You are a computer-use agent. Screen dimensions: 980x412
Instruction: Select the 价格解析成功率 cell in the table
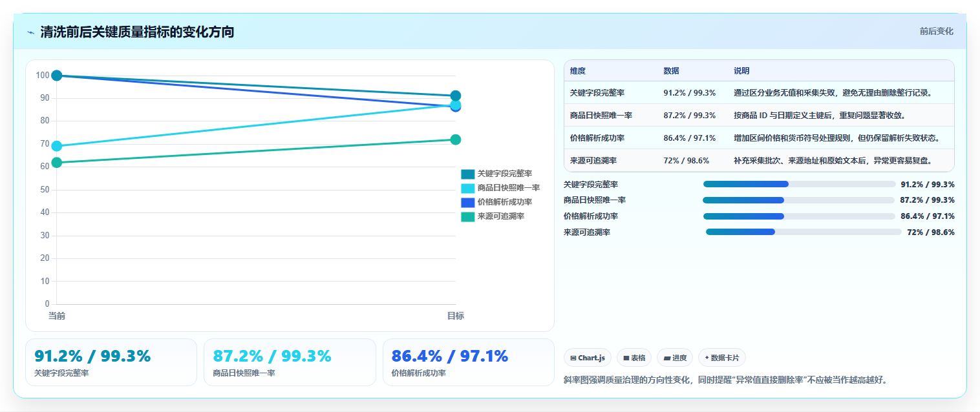[x=611, y=138]
